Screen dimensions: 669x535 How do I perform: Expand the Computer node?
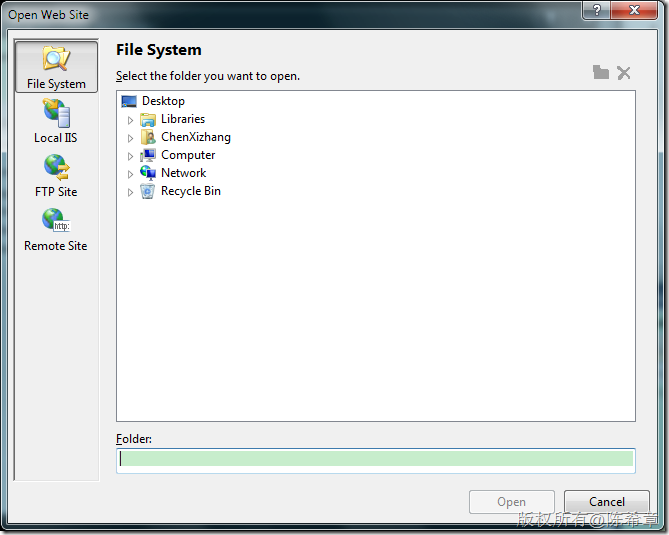coord(130,156)
